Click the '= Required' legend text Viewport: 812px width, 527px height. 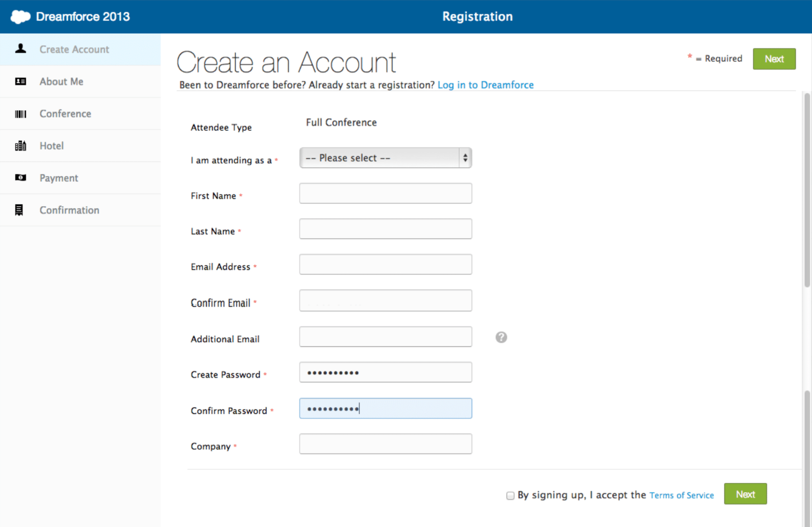click(719, 59)
